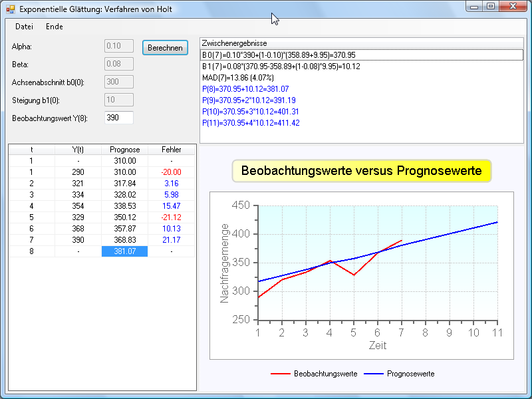Click the Steigung b1(0) field
This screenshot has height=399, width=532.
click(119, 100)
